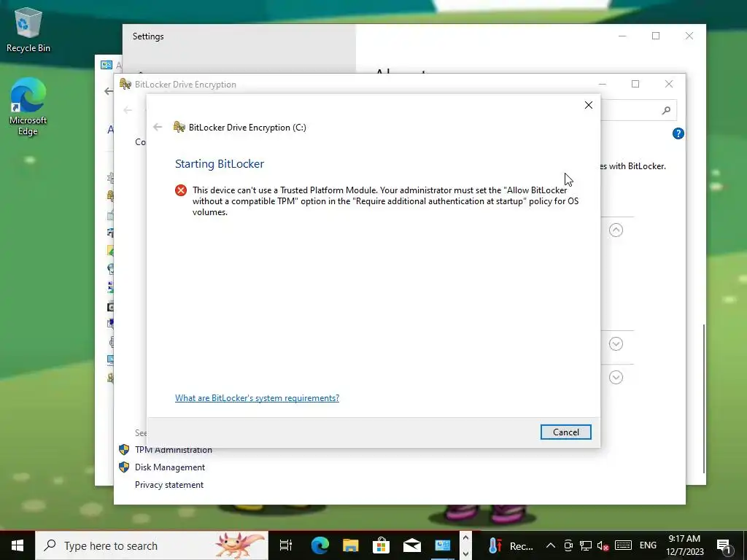
Task: Click the back arrow in the Control Panel window
Action: point(127,110)
